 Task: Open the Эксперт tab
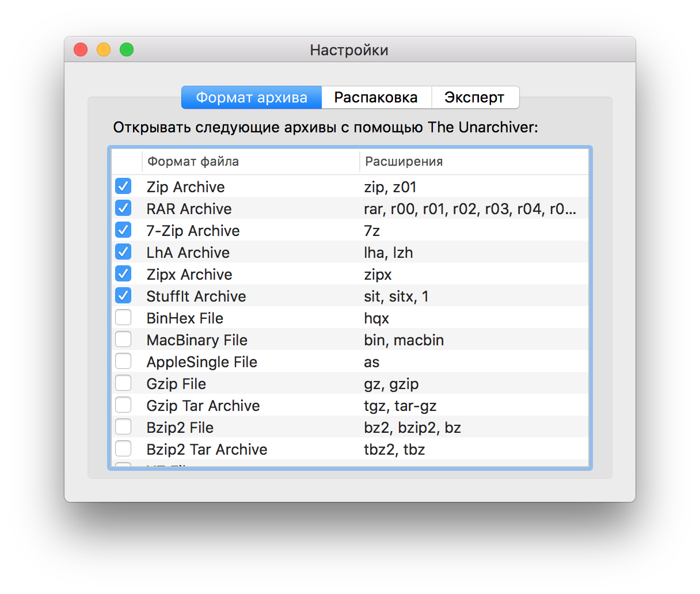tap(474, 97)
